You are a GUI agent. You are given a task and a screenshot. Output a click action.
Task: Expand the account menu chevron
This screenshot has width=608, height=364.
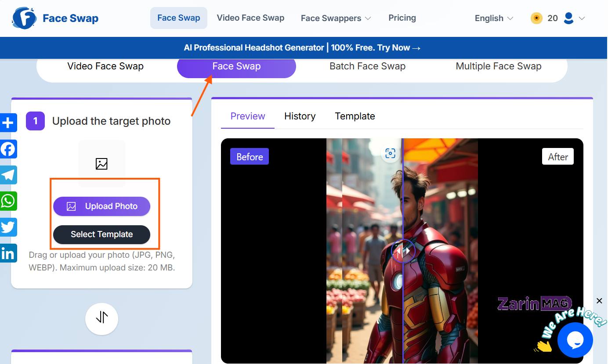(582, 18)
